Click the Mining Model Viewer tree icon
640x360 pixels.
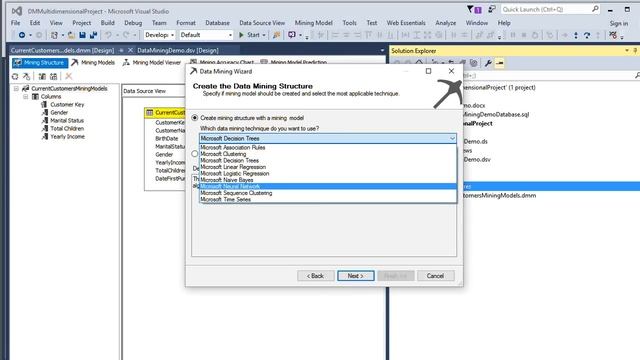[126, 62]
